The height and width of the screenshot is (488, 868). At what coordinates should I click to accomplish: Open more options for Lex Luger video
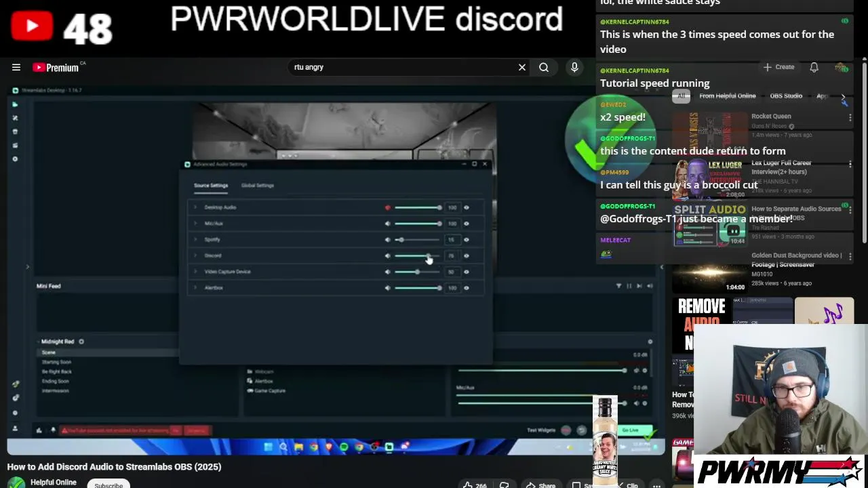click(850, 165)
